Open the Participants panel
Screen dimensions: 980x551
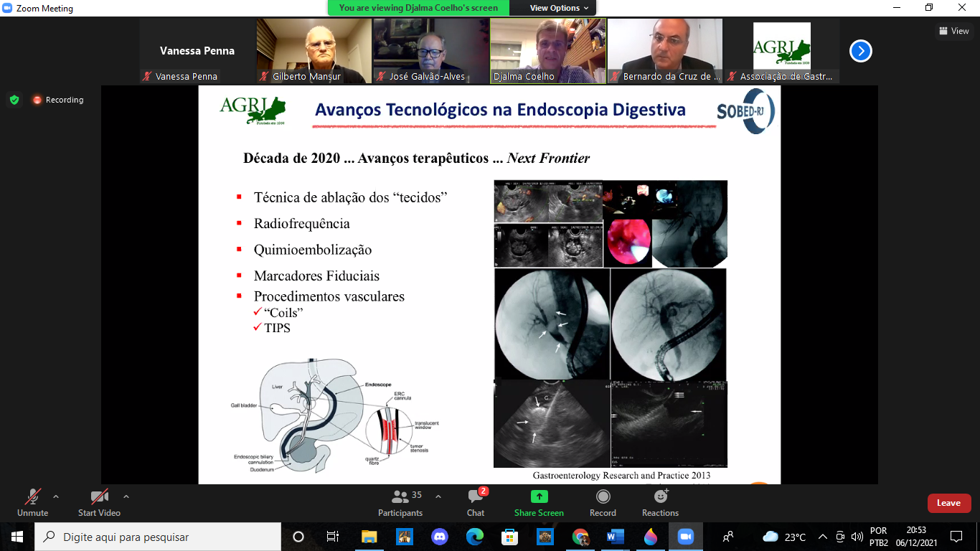(x=400, y=502)
